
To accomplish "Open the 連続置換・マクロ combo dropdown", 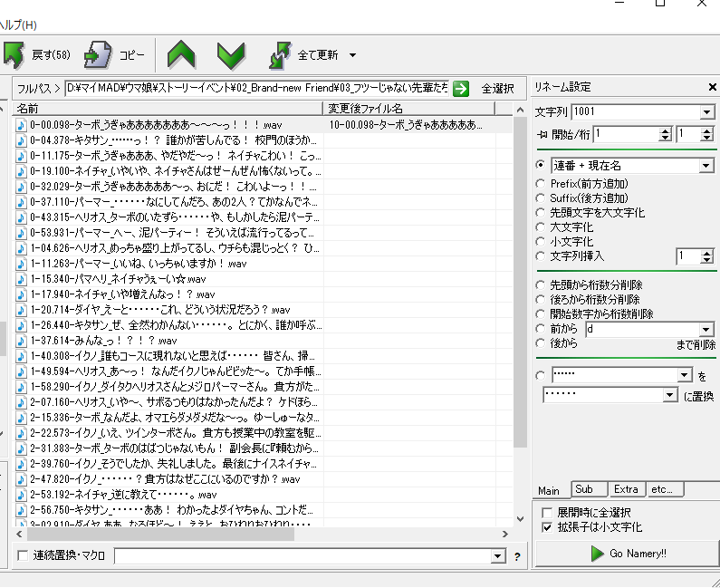I will (498, 556).
